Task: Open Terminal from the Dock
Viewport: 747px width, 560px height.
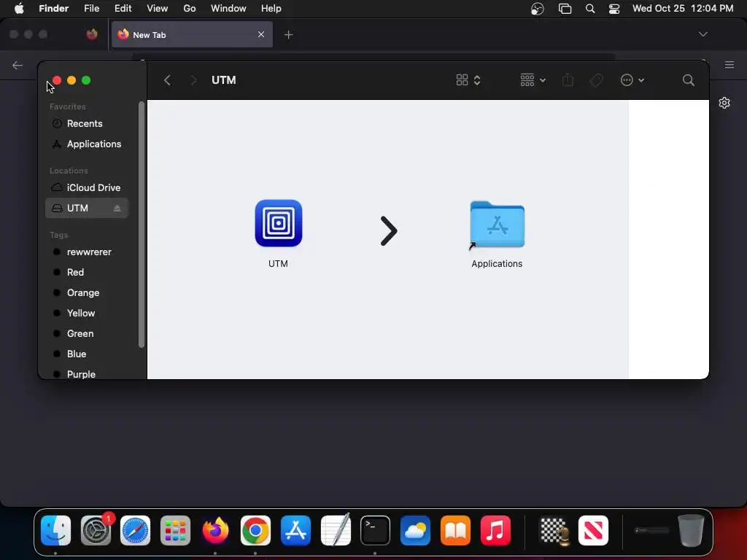Action: [376, 531]
